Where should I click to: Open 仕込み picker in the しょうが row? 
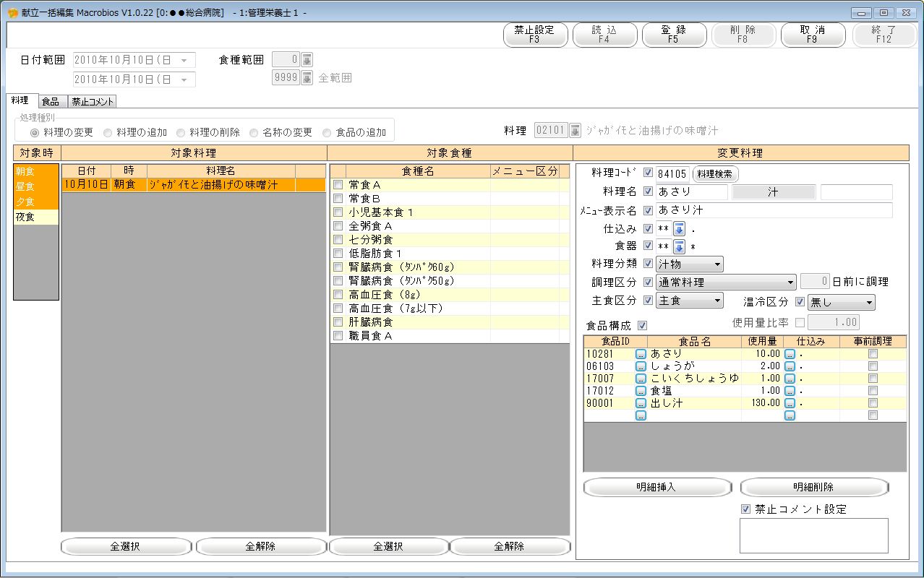pos(790,366)
